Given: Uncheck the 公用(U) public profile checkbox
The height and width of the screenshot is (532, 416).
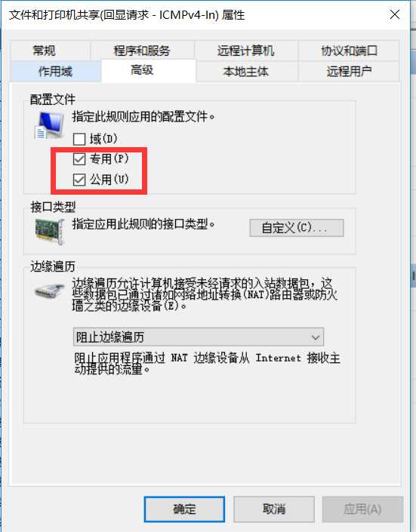Looking at the screenshot, I should tap(79, 180).
